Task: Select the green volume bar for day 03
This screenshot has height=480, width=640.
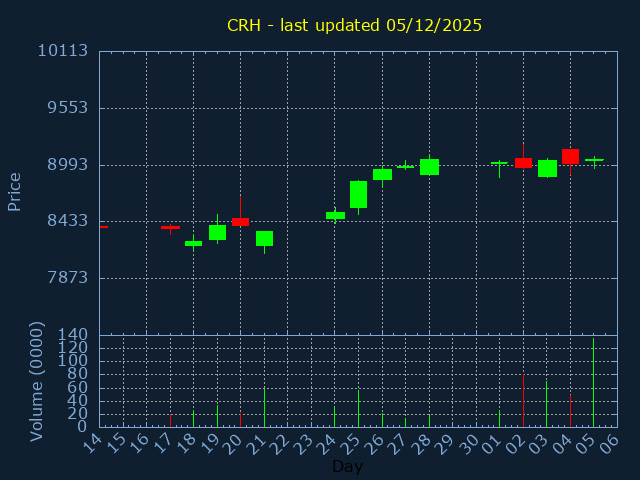Action: coord(546,403)
